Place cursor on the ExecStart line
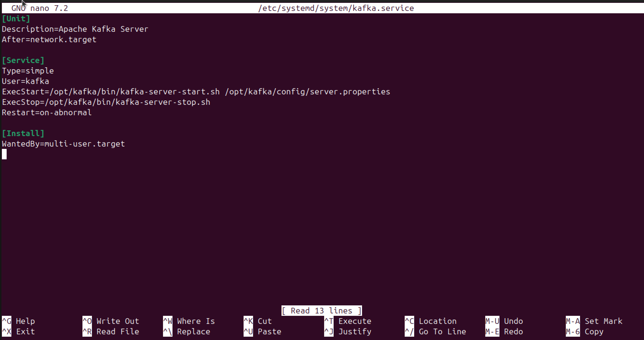The image size is (644, 340). (196, 92)
